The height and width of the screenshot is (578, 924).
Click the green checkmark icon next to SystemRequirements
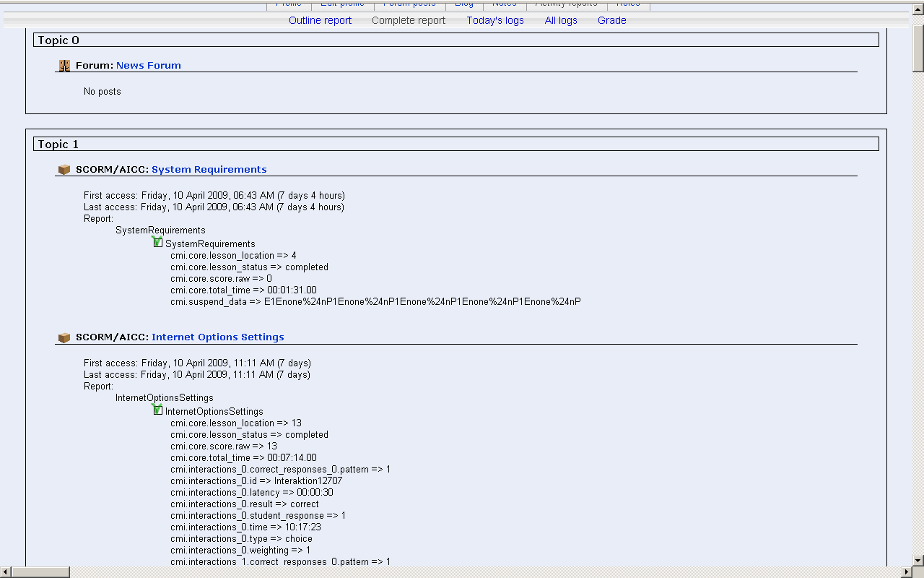pyautogui.click(x=157, y=242)
